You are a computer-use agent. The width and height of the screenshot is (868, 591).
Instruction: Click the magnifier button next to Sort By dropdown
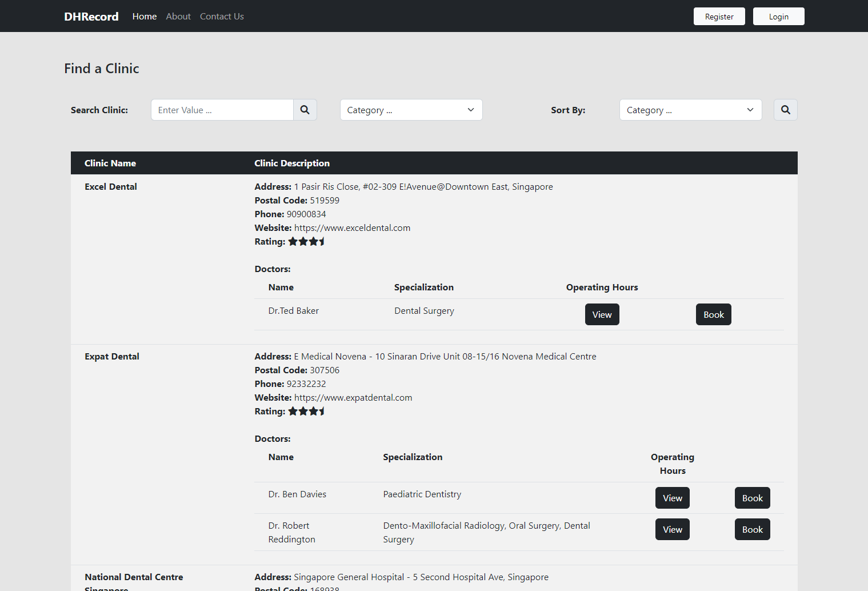tap(786, 110)
